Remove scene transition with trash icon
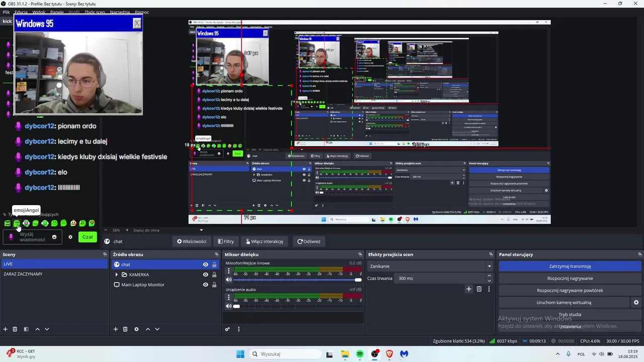Screen dimensions: 644x362 click(479, 289)
